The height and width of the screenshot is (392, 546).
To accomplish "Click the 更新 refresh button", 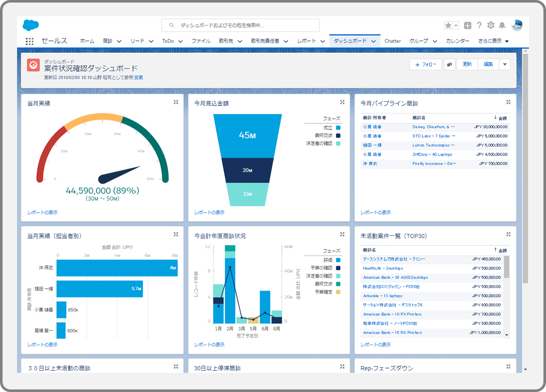I will tap(467, 64).
